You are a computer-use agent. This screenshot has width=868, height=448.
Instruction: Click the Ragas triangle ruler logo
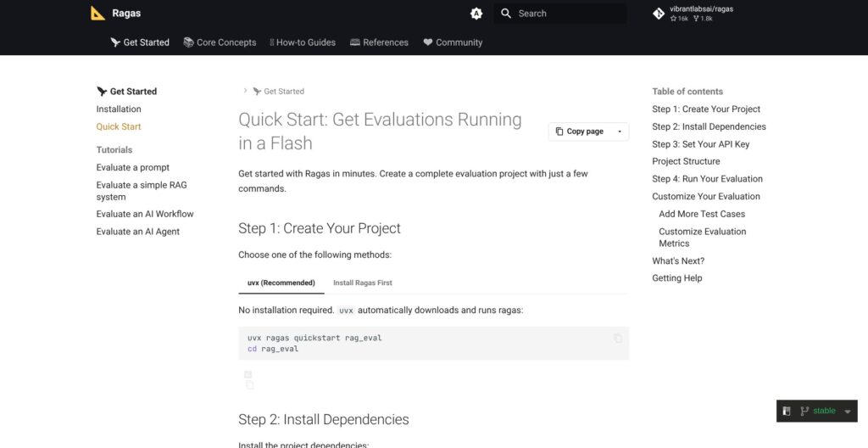pyautogui.click(x=98, y=14)
